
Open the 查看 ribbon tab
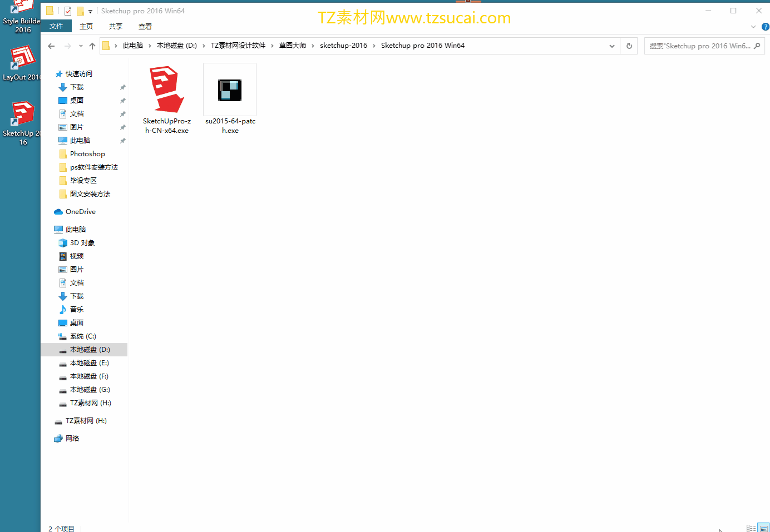145,26
